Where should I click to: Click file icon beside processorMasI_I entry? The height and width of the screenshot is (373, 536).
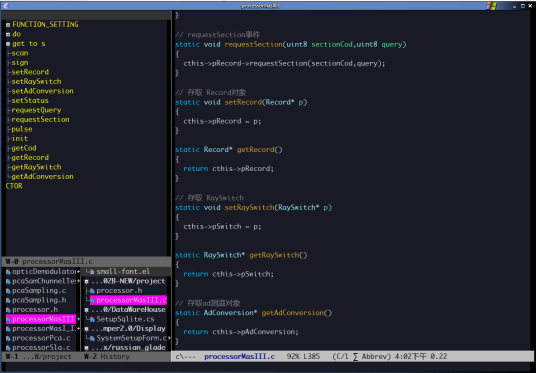(x=8, y=329)
